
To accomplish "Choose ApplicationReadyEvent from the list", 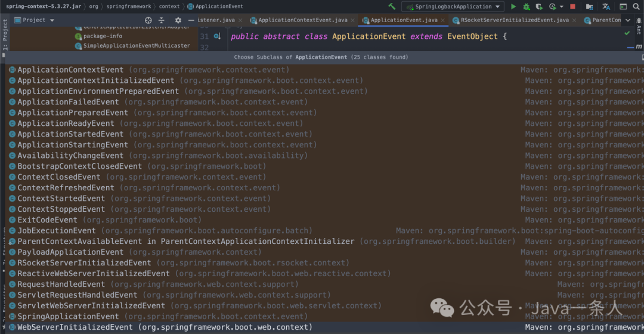I will [66, 123].
